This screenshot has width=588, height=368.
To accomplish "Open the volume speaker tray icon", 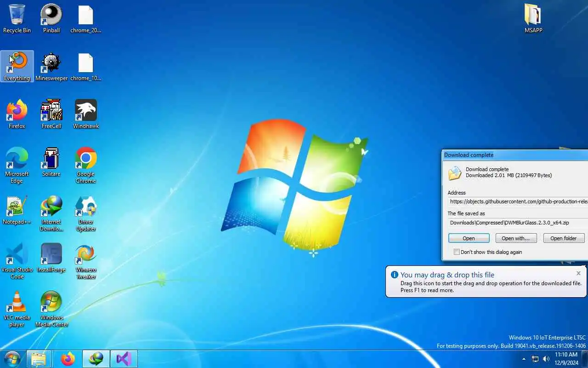I will tap(546, 359).
